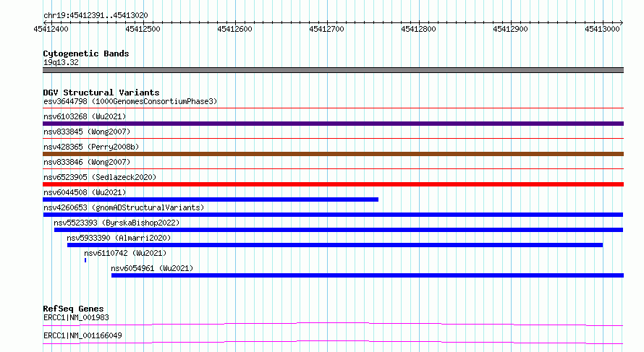Select the RefSeq Genes track title
Image resolution: width=644 pixels, height=352 pixels.
point(73,309)
